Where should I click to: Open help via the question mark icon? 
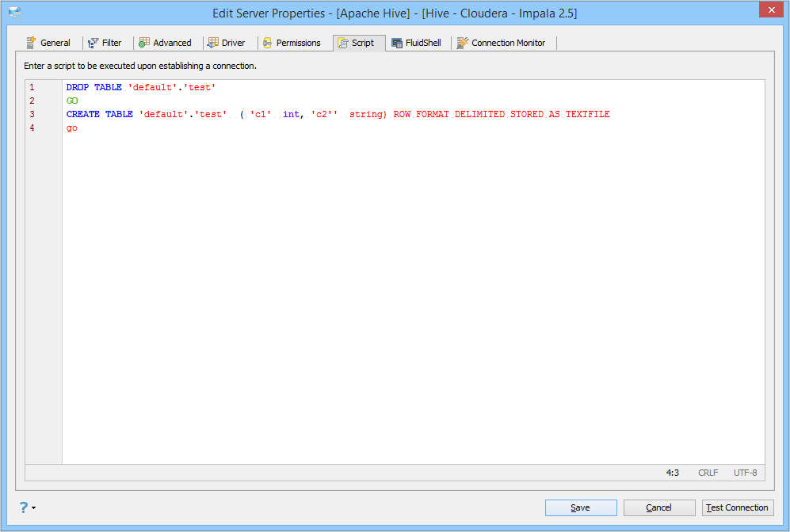click(24, 507)
